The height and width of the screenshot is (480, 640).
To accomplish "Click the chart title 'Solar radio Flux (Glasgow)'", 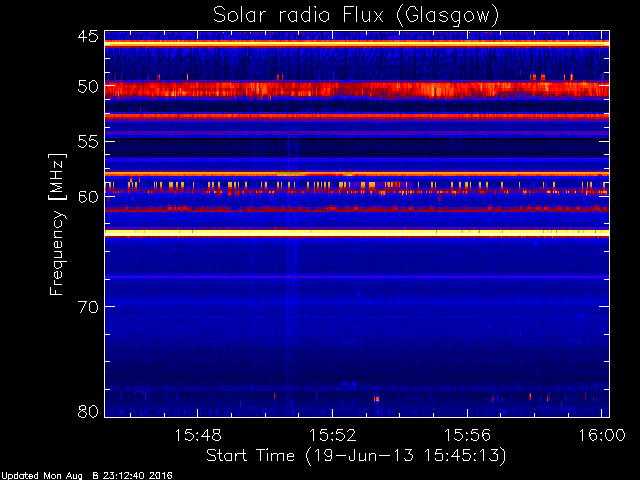I will (356, 16).
